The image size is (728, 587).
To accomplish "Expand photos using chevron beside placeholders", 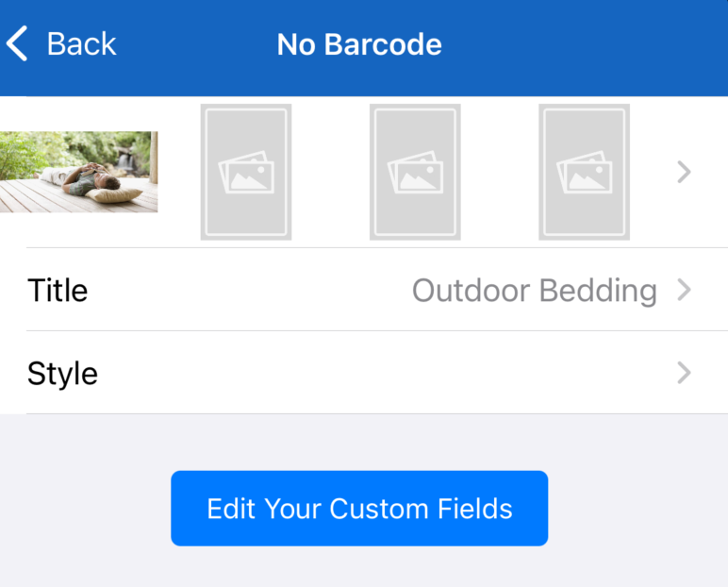I will pyautogui.click(x=684, y=172).
